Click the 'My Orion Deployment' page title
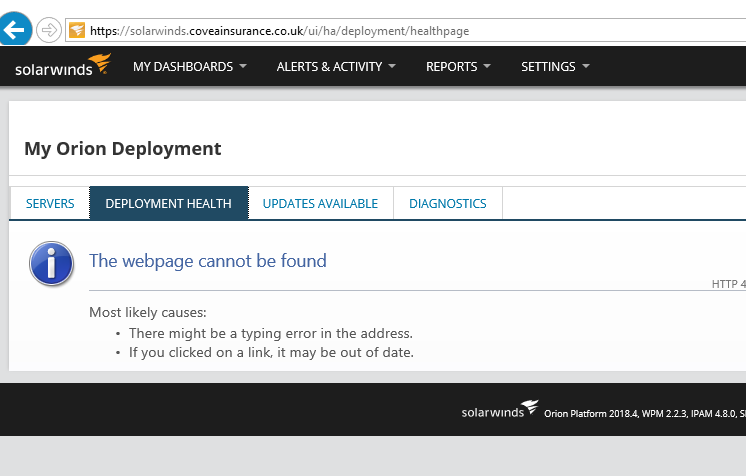This screenshot has width=746, height=476. point(123,149)
